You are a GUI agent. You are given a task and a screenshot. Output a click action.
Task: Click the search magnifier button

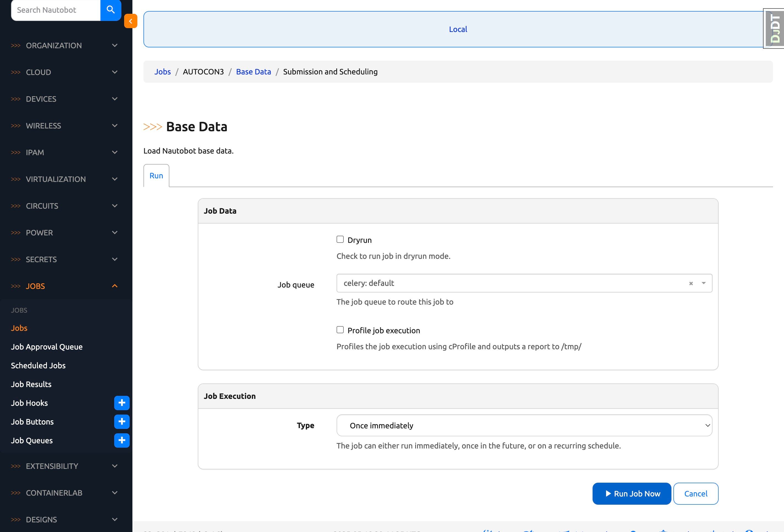[x=111, y=10]
